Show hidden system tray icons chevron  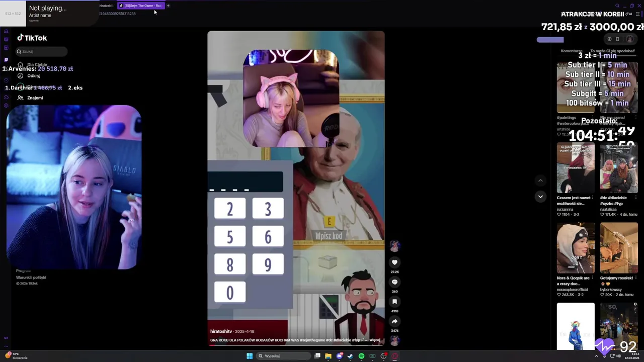click(x=597, y=356)
